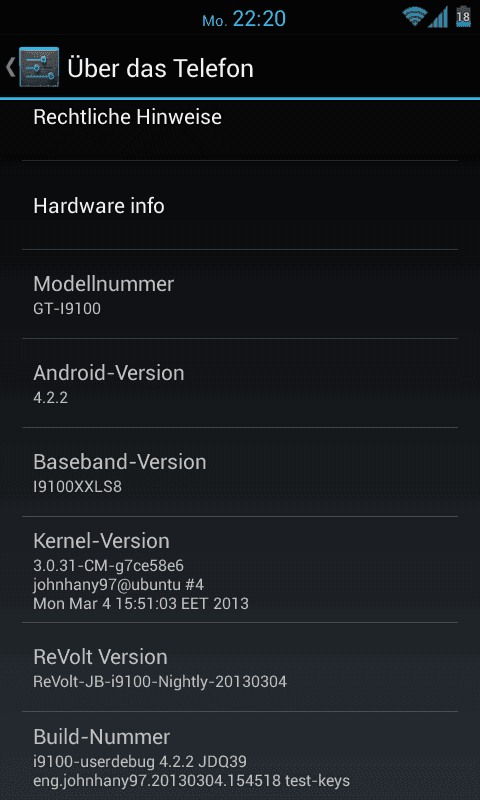Tap the back chevron beside Settings icon
Screen dimensions: 480x800
(x=10, y=67)
